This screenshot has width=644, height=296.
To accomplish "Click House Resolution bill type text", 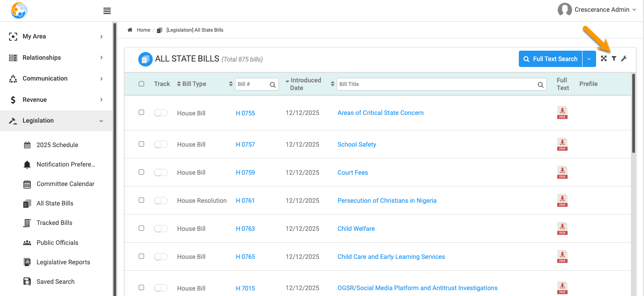I will [202, 201].
